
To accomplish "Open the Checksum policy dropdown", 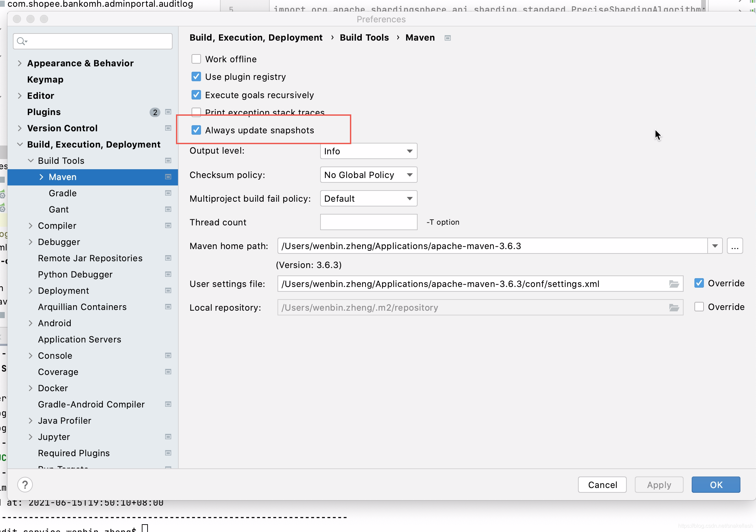I will (369, 175).
